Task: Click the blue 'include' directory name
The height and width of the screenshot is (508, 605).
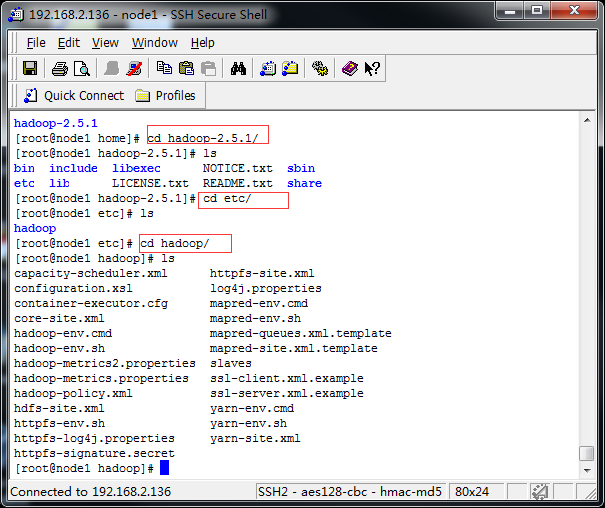Action: point(73,168)
